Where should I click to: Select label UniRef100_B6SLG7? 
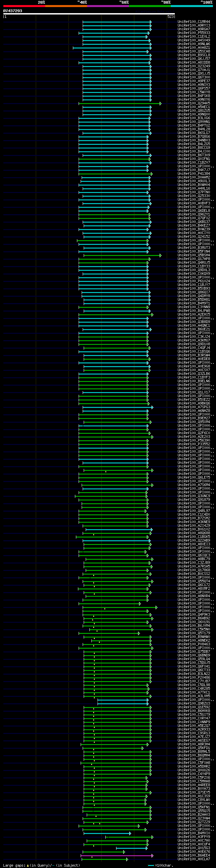coord(194,133)
